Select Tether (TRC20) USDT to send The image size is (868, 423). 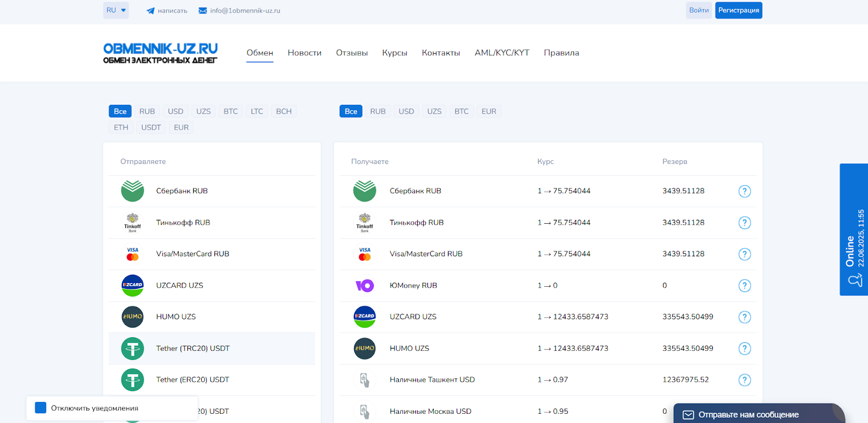pos(212,349)
